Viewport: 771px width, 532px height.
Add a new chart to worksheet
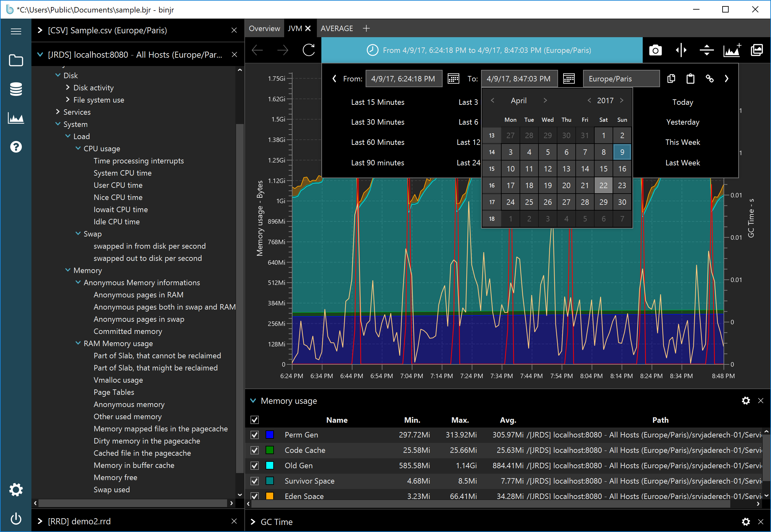click(x=732, y=50)
